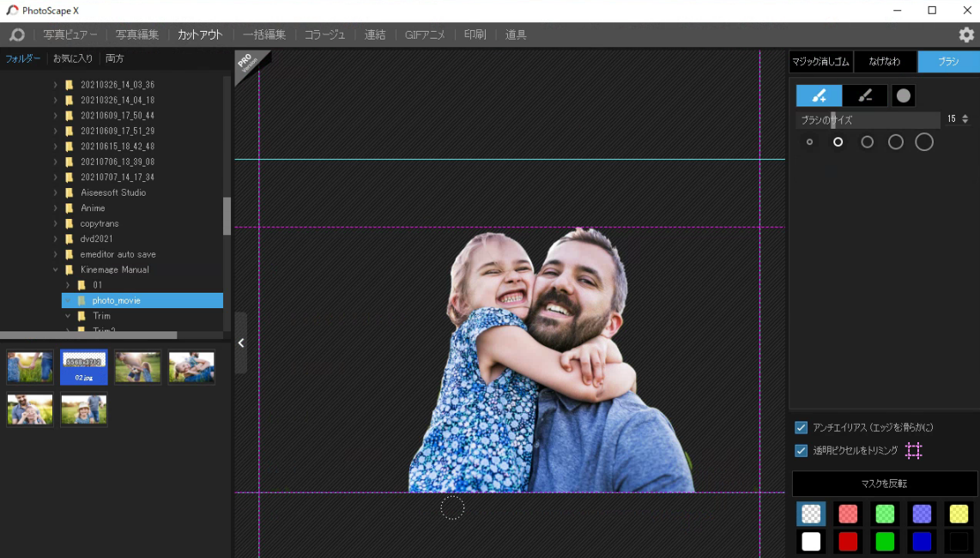The height and width of the screenshot is (558, 980).
Task: Select the middle brush size circle
Action: tap(867, 142)
